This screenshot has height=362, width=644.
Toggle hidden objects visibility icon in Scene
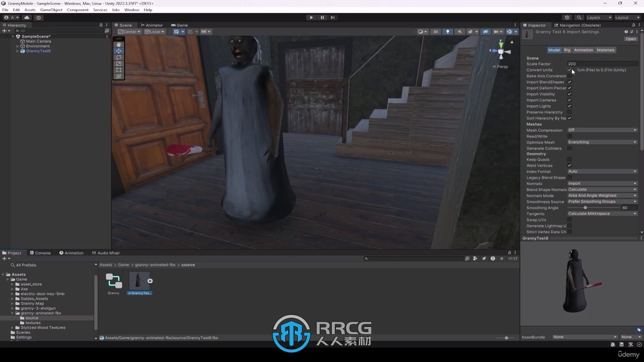[x=486, y=32]
